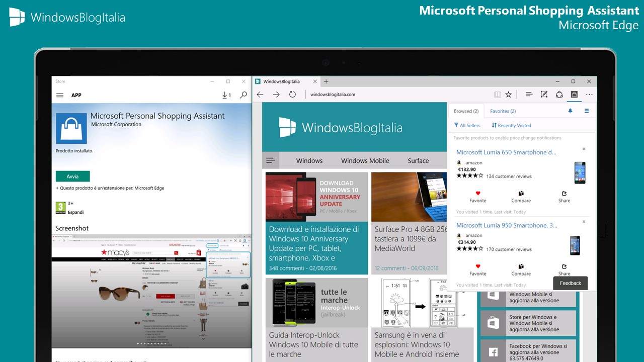Open Edge share/notifications icon
This screenshot has width=644, height=362.
point(559,95)
